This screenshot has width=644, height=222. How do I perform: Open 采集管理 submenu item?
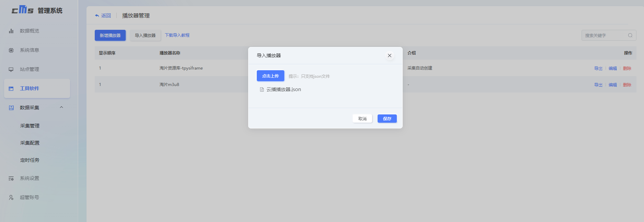(x=30, y=126)
